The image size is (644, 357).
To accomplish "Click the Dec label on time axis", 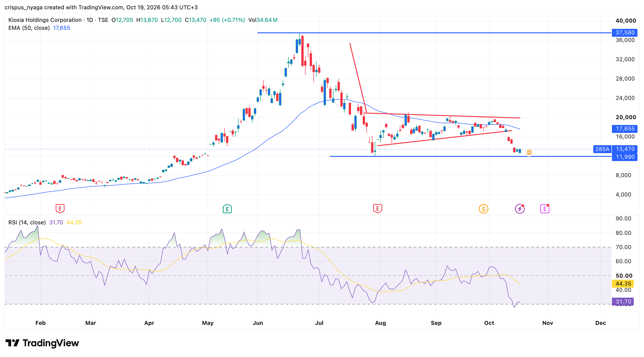I will click(601, 323).
